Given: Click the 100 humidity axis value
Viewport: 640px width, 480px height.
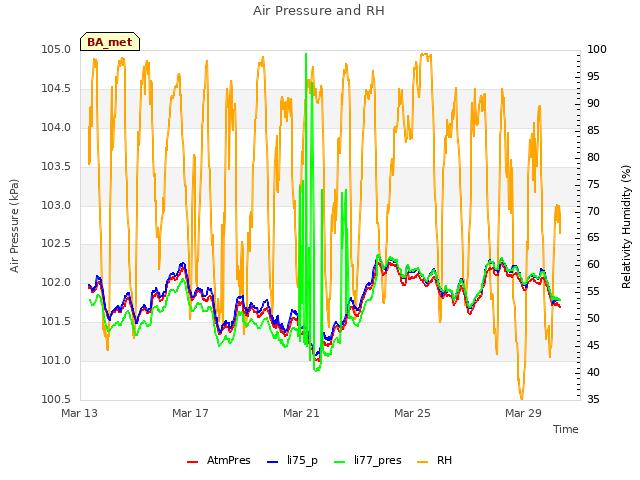Looking at the screenshot, I should (x=597, y=50).
